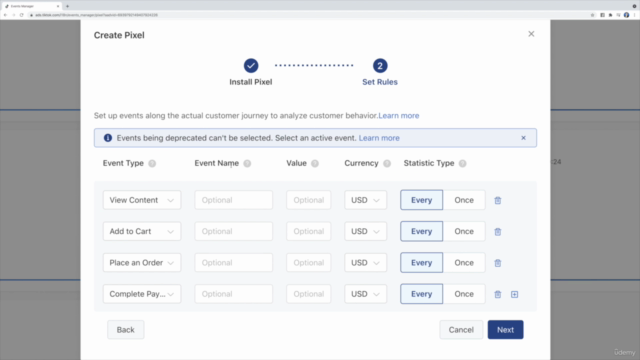Screen dimensions: 640x360
Task: Select Every for Place an Order row
Action: (x=421, y=263)
